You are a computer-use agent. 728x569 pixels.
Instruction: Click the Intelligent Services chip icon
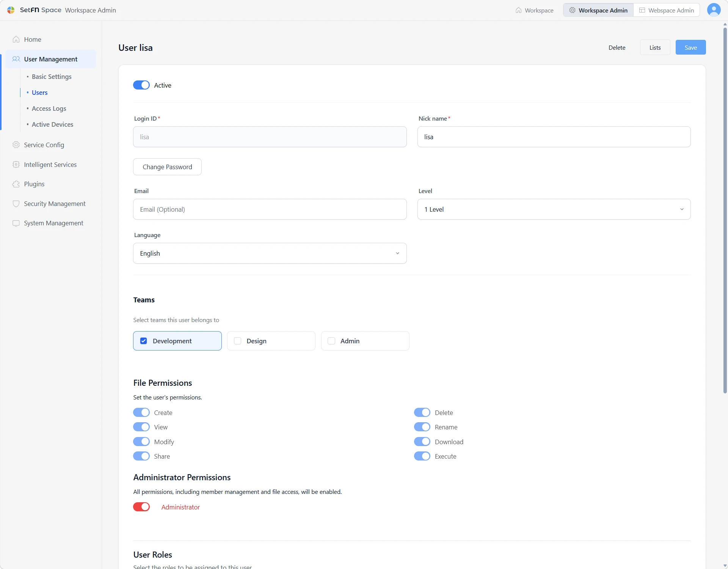point(16,165)
